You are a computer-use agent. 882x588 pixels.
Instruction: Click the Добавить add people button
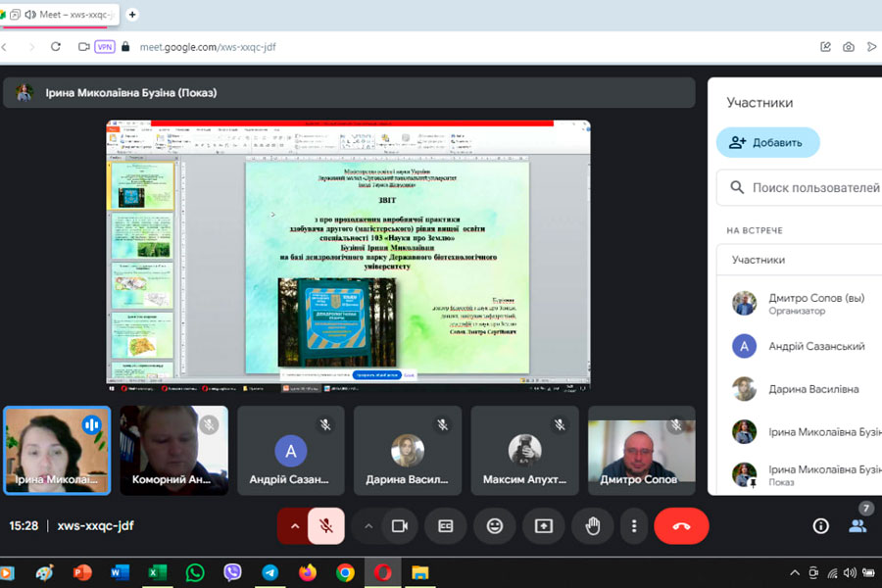coord(767,142)
